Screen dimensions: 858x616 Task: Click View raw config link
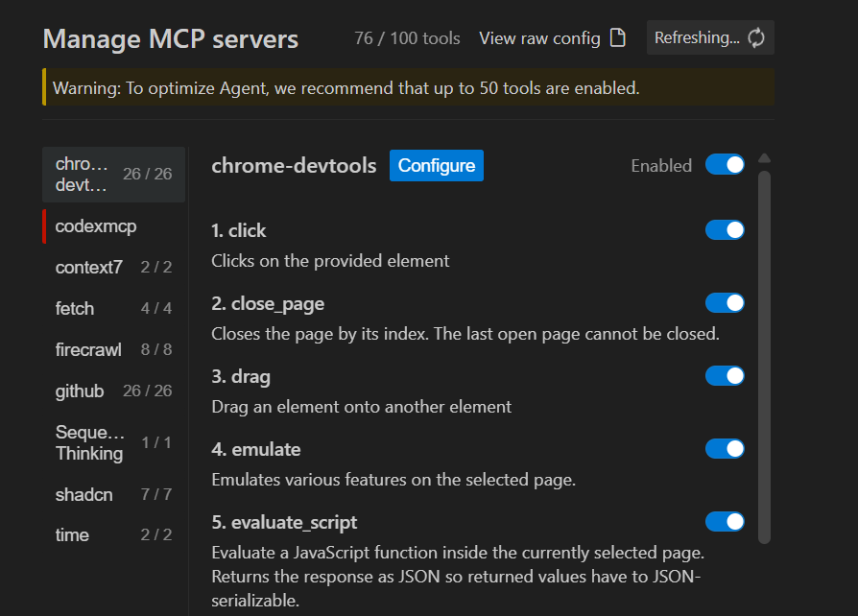point(539,38)
